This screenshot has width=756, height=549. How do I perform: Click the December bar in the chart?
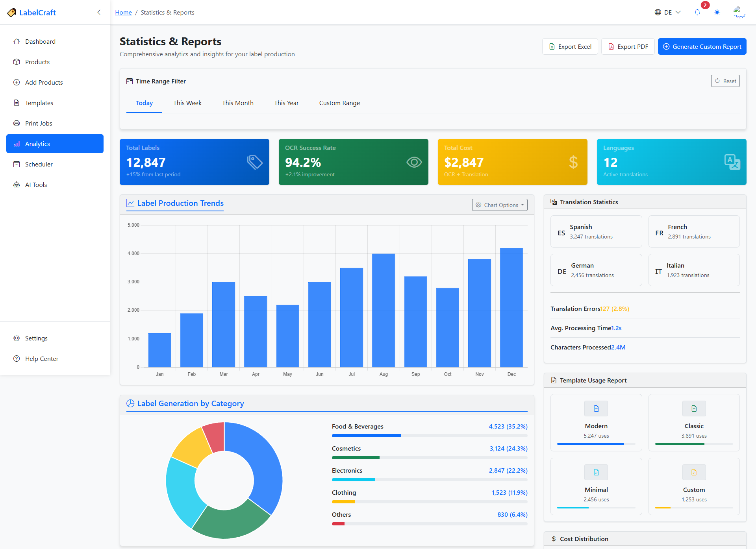pyautogui.click(x=511, y=307)
